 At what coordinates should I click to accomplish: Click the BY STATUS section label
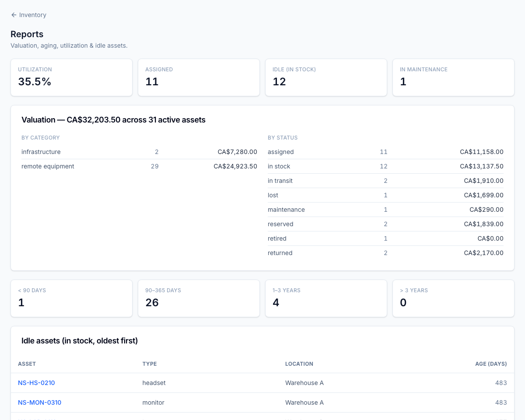(283, 138)
